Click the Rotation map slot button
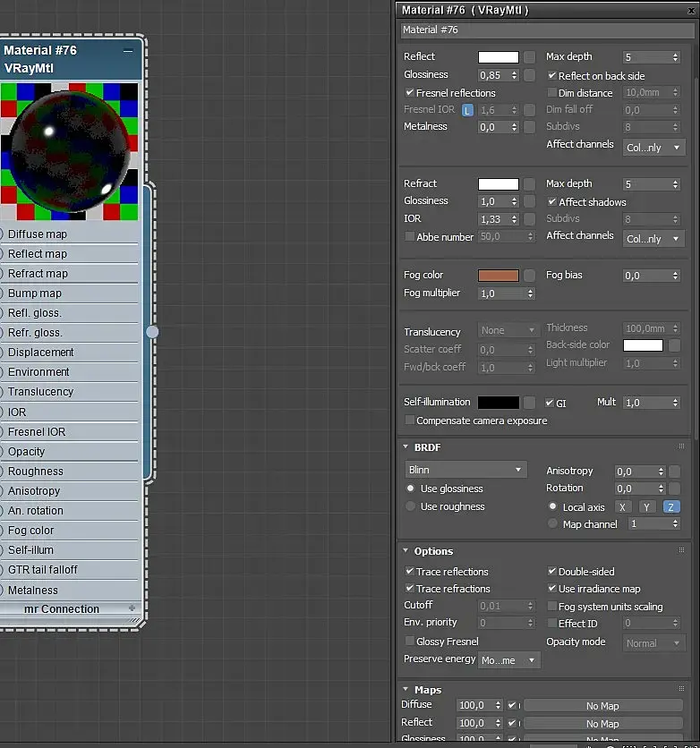Image resolution: width=700 pixels, height=748 pixels. point(674,489)
